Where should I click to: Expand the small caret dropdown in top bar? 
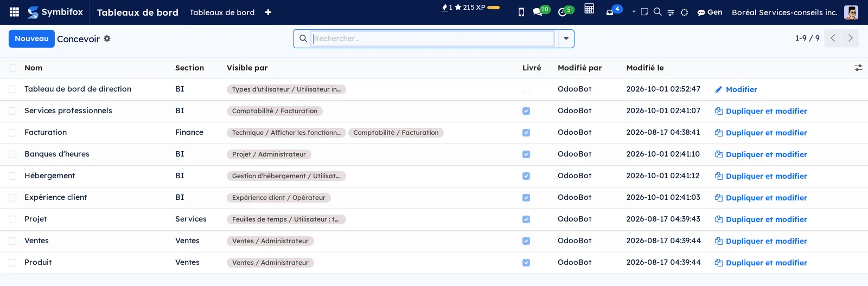634,11
